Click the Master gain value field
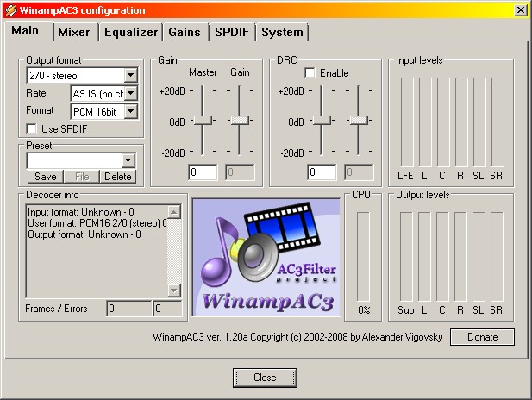The height and width of the screenshot is (400, 532). click(203, 172)
